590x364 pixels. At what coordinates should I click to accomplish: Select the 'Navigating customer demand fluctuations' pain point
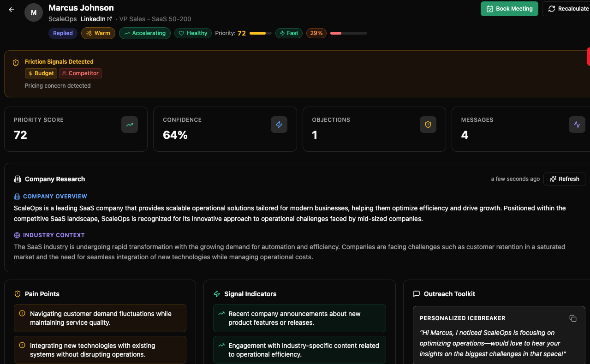point(100,318)
